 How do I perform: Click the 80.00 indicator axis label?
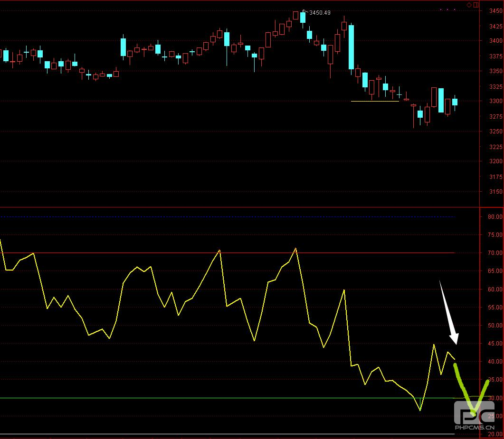[x=495, y=217]
